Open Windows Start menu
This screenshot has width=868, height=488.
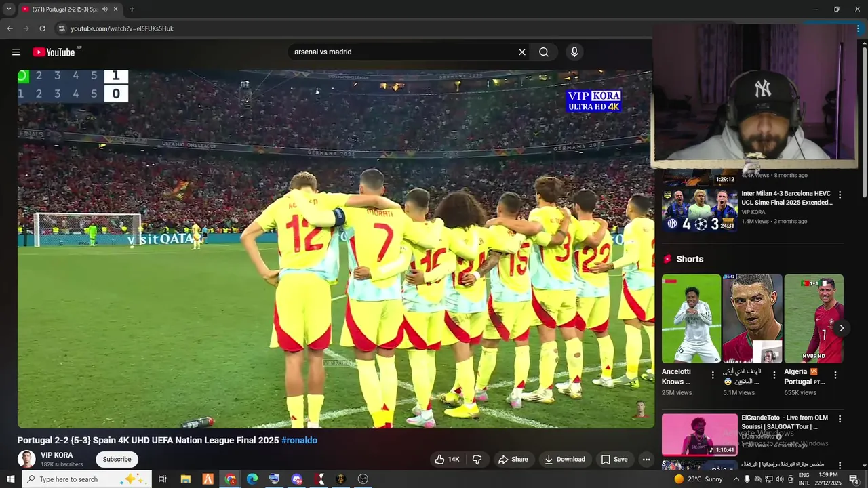11,479
